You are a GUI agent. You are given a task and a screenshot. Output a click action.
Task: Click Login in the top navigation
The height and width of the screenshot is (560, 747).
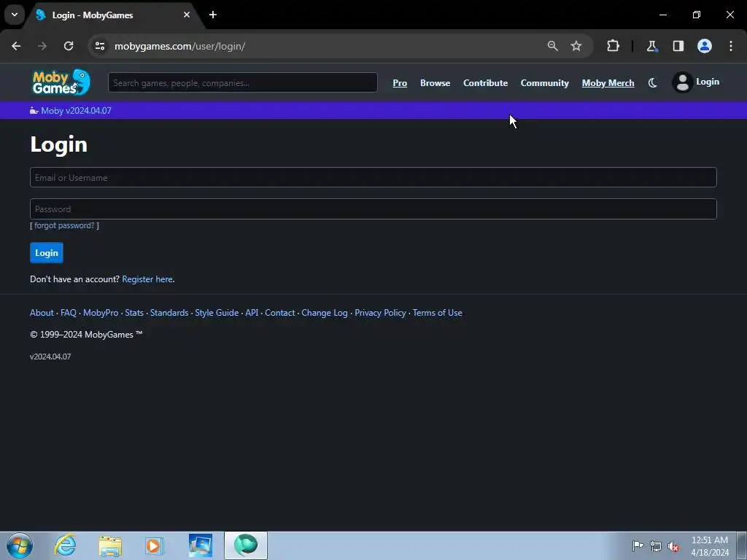[708, 82]
